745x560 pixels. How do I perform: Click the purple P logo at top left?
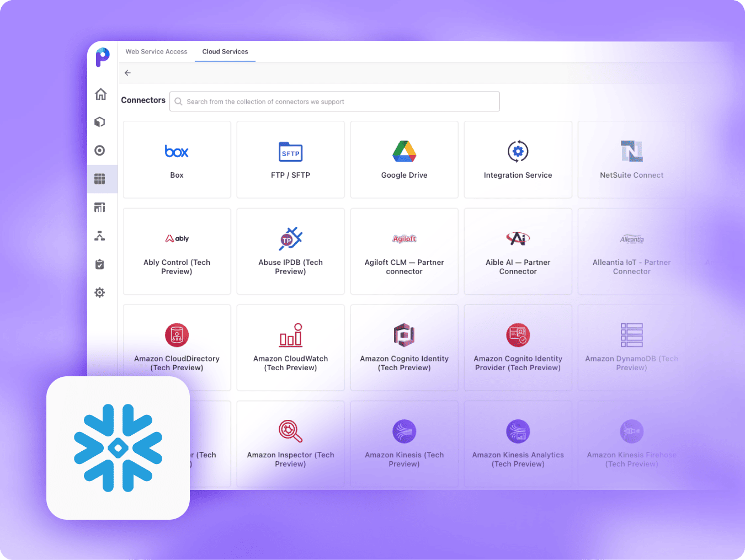[x=103, y=57]
